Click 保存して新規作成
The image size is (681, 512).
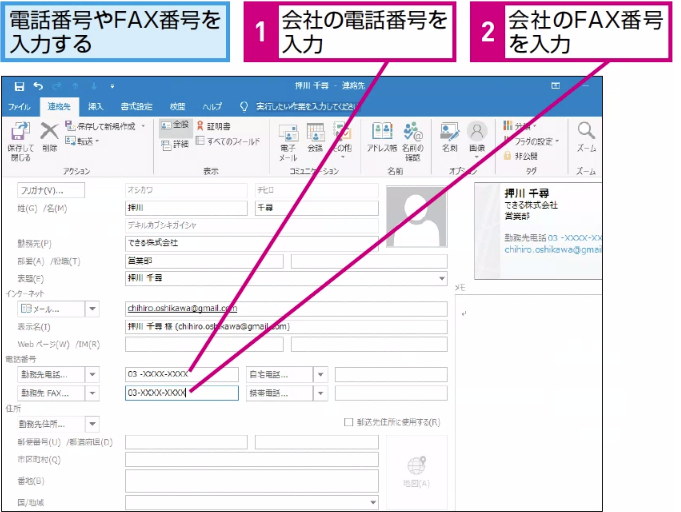(101, 126)
